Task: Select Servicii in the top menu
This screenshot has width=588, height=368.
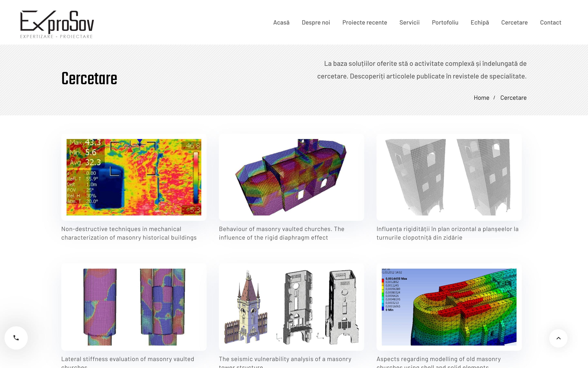Action: point(409,22)
